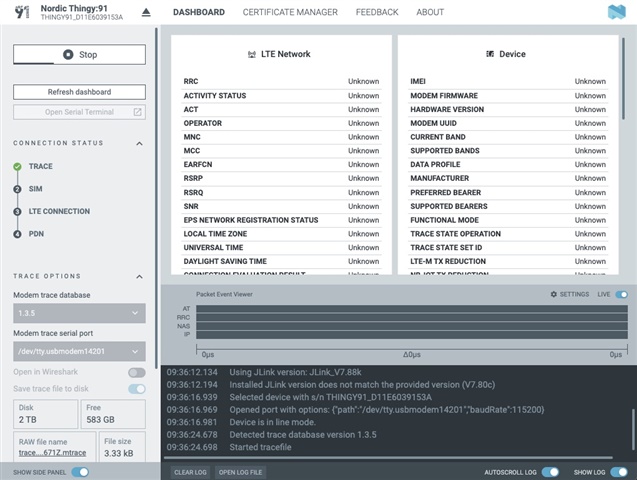Click the Device card chip icon
Viewport: 637px width, 480px height.
pos(490,54)
